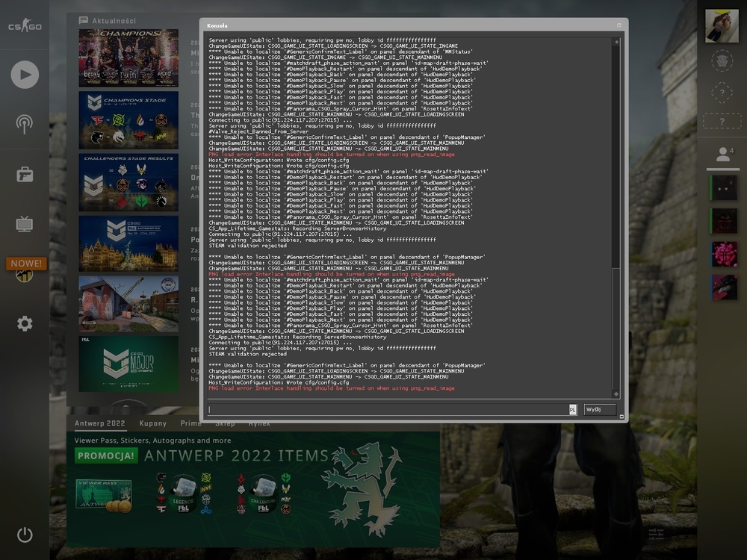Open the broadcast antenna icon in the sidebar
This screenshot has height=560, width=747.
(25, 124)
